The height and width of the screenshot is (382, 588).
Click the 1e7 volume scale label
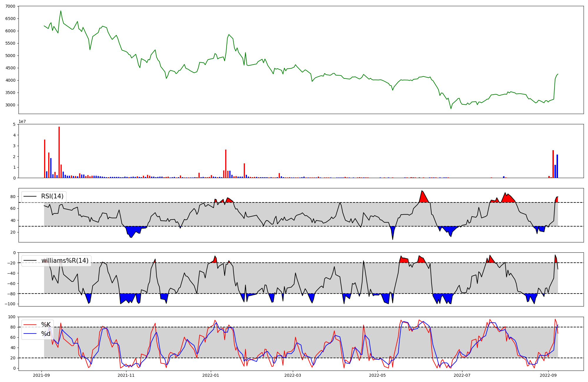22,121
